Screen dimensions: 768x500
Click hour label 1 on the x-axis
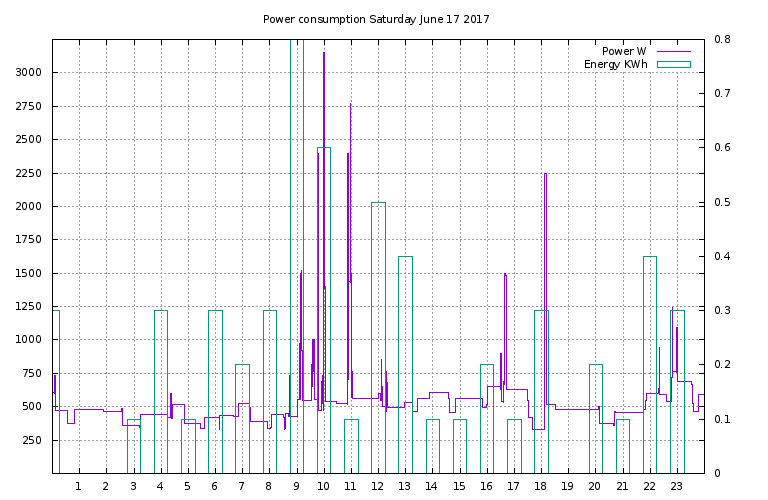[78, 486]
